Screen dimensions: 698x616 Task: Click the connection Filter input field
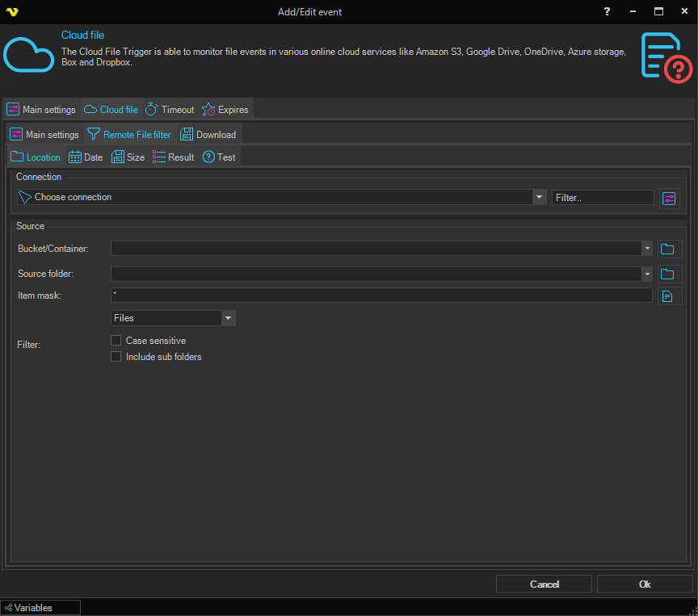603,197
